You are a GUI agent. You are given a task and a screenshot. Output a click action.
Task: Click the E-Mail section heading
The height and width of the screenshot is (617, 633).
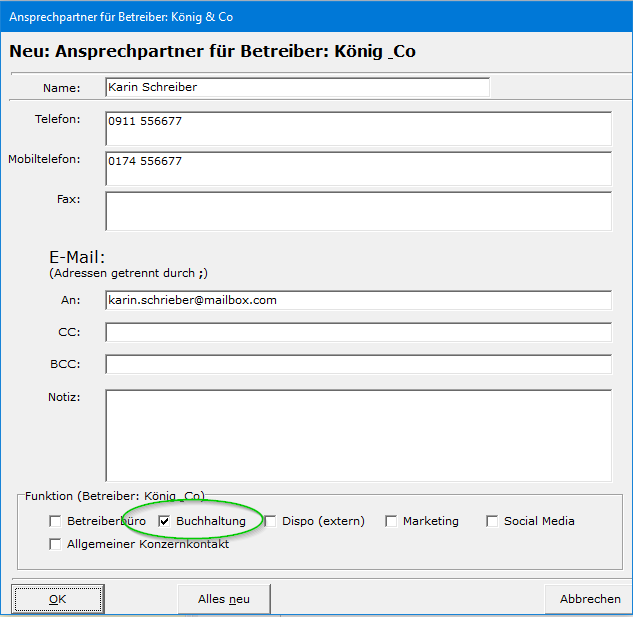[x=77, y=257]
